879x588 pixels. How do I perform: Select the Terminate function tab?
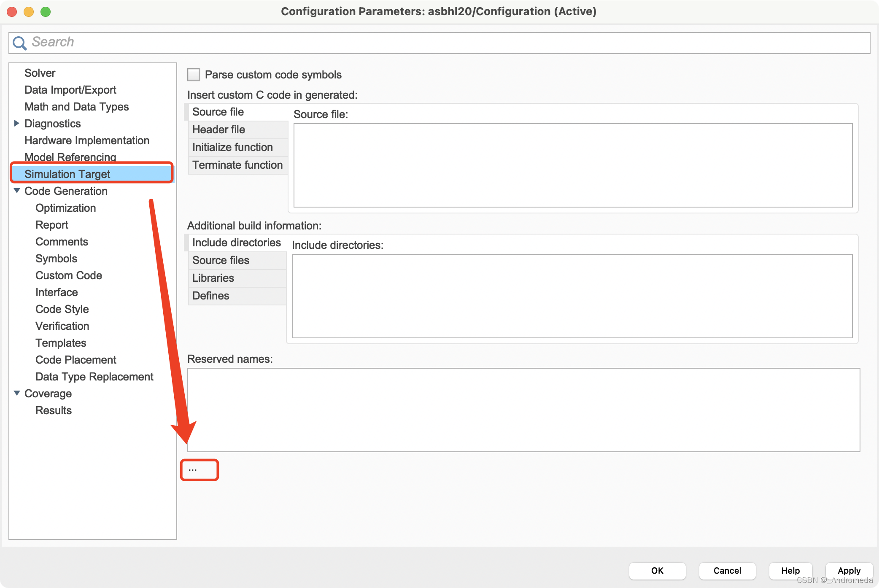[237, 165]
